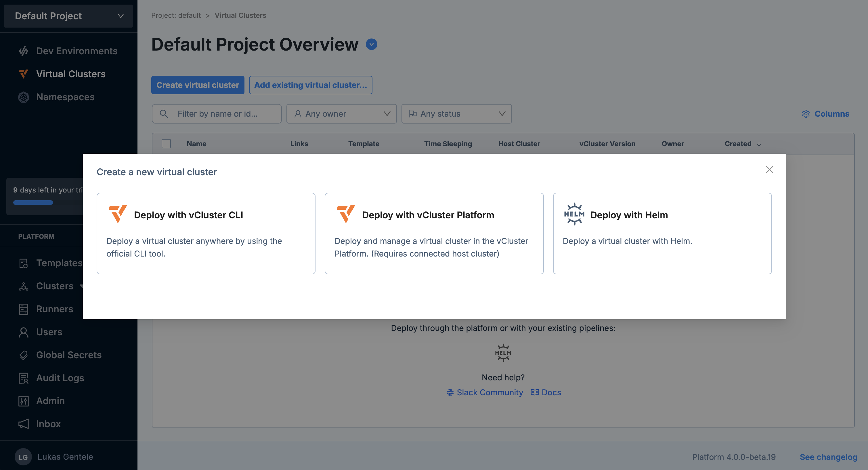Click the Audit Logs icon
The width and height of the screenshot is (868, 470).
point(24,378)
